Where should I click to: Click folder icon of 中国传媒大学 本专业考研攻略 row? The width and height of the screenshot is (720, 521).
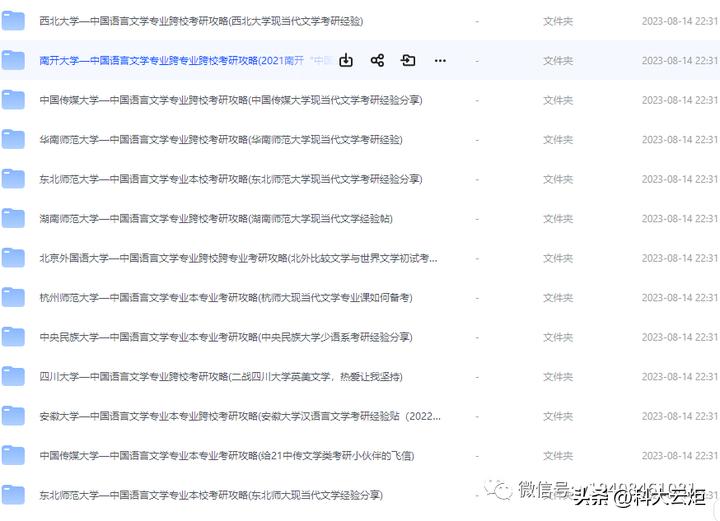click(x=13, y=455)
